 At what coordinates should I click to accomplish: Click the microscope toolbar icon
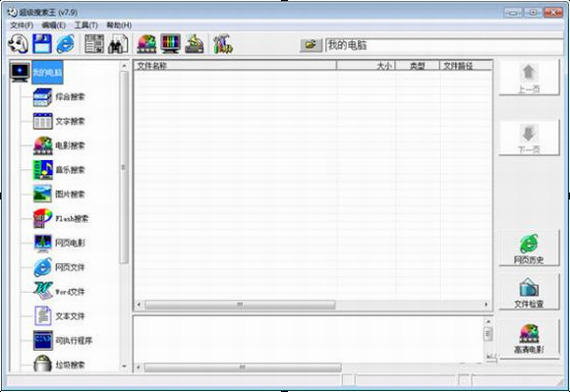(x=195, y=44)
